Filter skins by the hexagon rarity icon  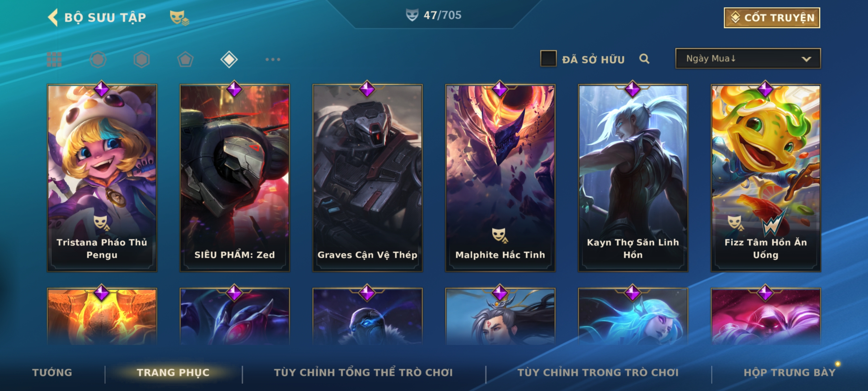141,59
